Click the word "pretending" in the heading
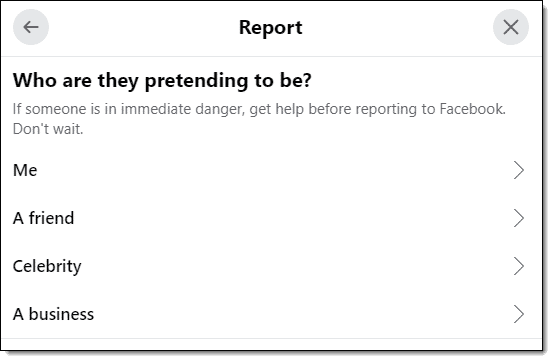 pyautogui.click(x=196, y=81)
